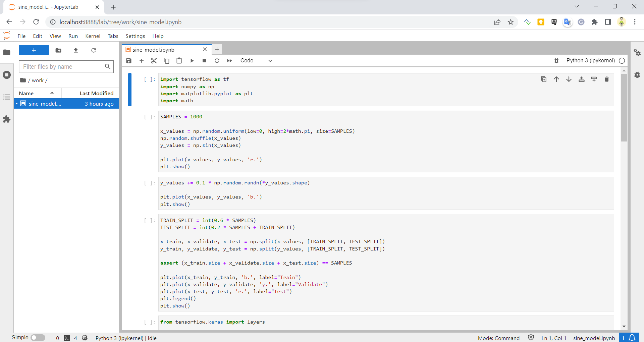Sort files by Last Modified column
Image resolution: width=644 pixels, height=342 pixels.
[x=90, y=93]
